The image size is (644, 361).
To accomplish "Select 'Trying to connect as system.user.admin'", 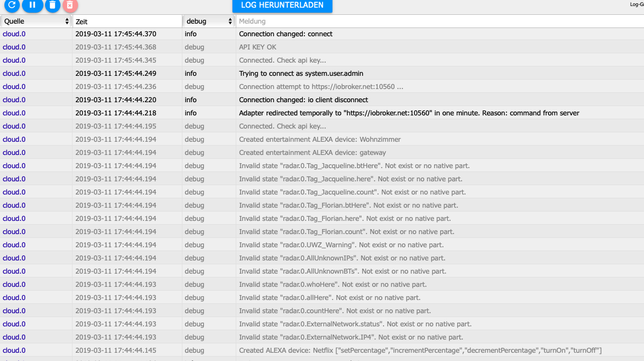I will tap(301, 74).
